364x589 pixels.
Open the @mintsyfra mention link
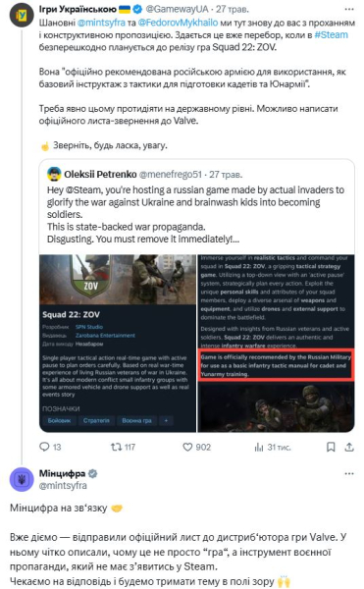coord(101,23)
